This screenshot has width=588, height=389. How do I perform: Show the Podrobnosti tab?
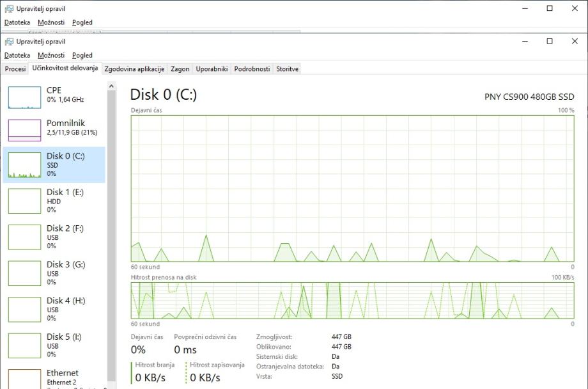point(252,69)
